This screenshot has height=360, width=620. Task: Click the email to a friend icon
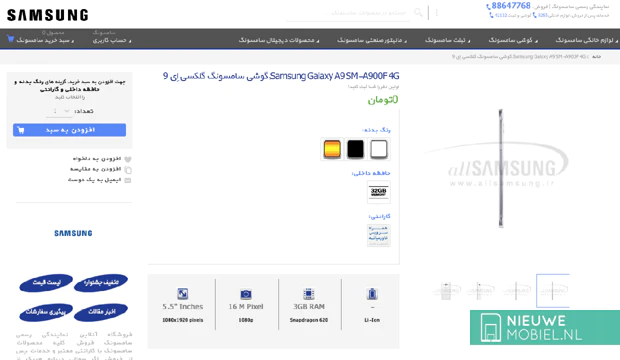point(128,180)
